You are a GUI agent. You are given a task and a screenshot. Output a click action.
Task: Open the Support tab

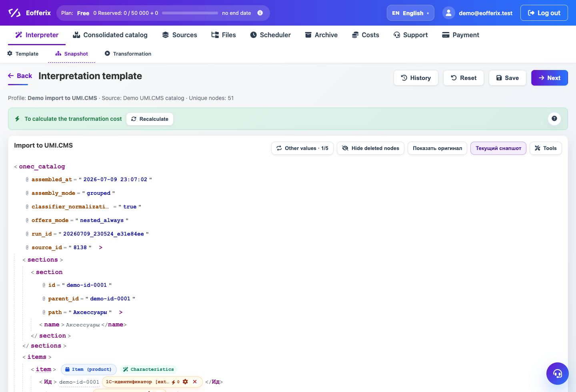pos(410,35)
